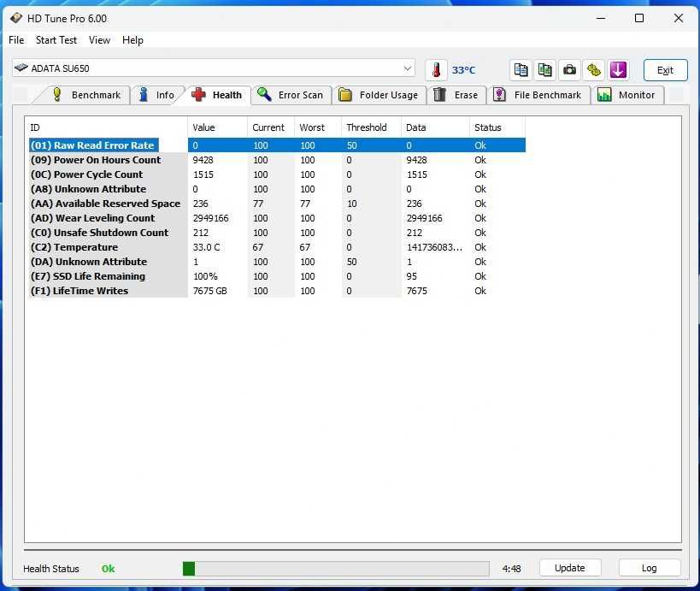Click the File Benchmark document icon
700x591 pixels.
499,94
